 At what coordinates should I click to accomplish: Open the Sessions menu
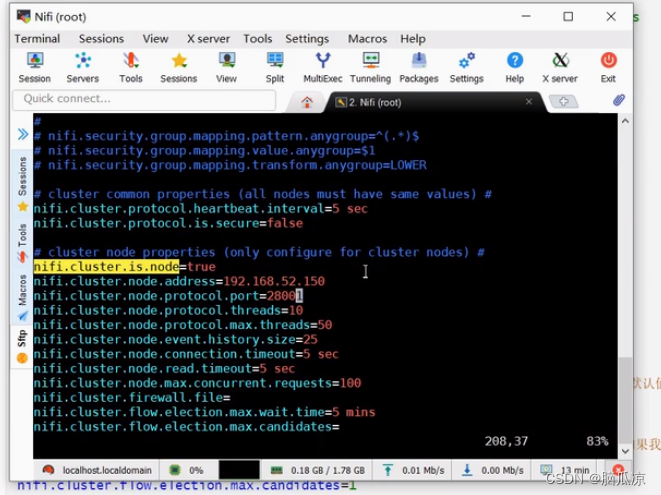(x=101, y=39)
